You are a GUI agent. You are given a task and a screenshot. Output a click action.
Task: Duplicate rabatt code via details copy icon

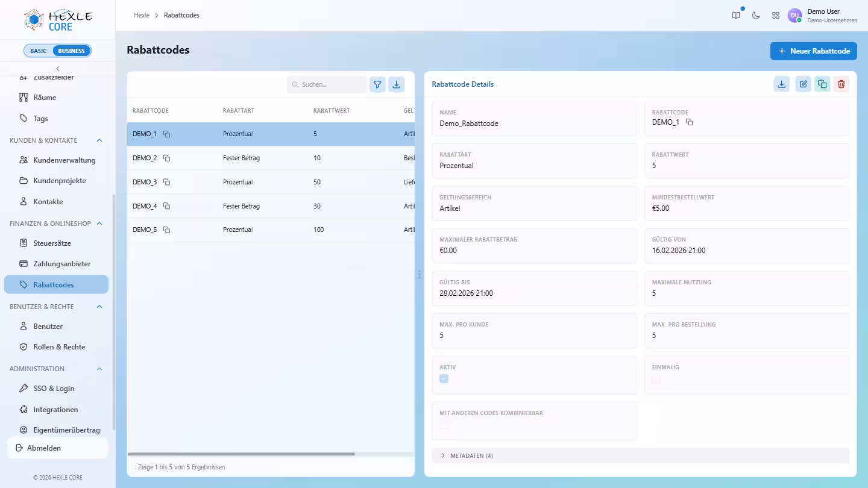coord(822,84)
